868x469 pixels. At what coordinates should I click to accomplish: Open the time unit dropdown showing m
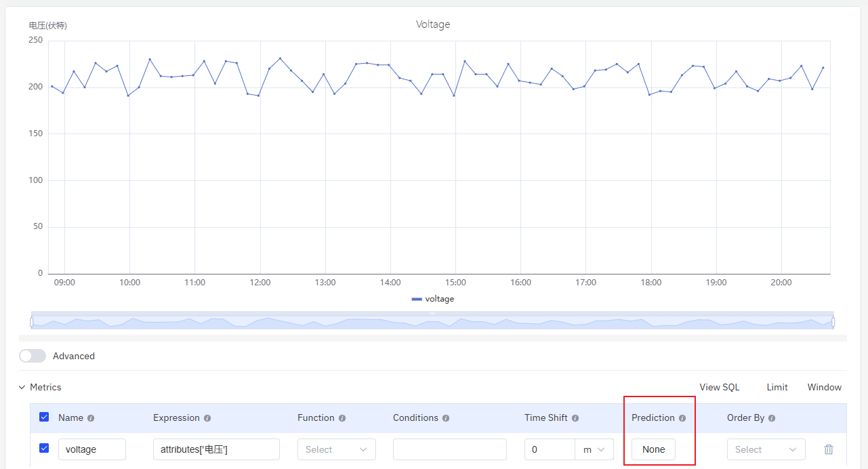594,449
